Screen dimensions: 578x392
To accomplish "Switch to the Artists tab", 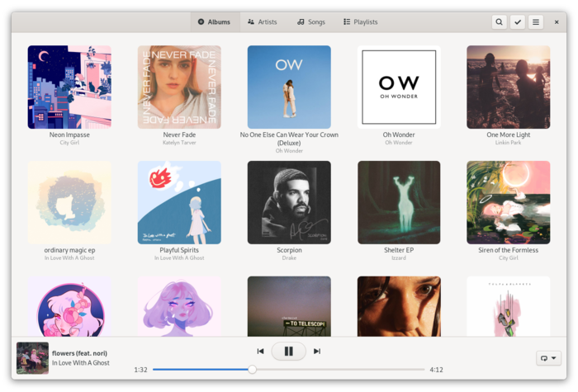I will pos(263,22).
